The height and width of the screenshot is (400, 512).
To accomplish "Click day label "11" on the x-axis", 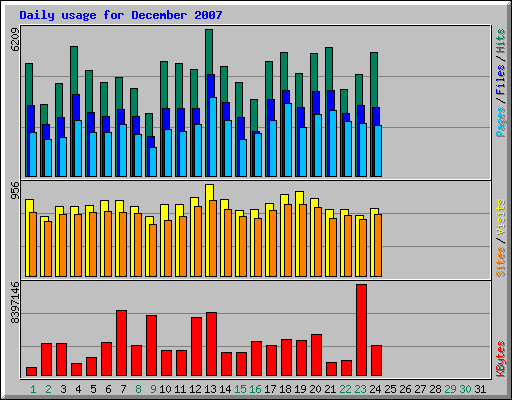I will point(180,389).
